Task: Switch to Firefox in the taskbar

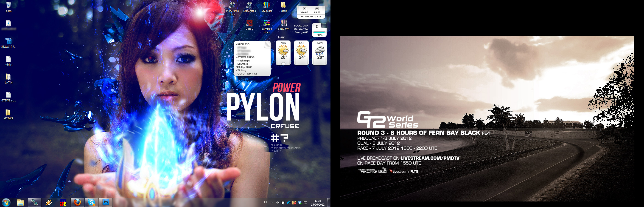Action: click(77, 202)
